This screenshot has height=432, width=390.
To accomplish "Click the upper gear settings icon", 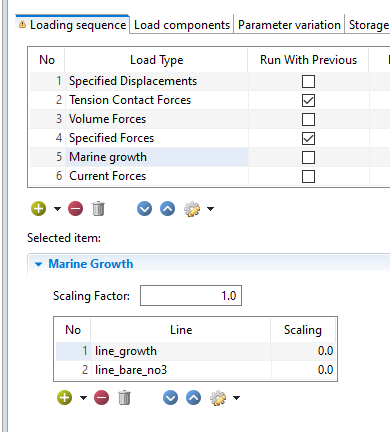I will click(192, 209).
